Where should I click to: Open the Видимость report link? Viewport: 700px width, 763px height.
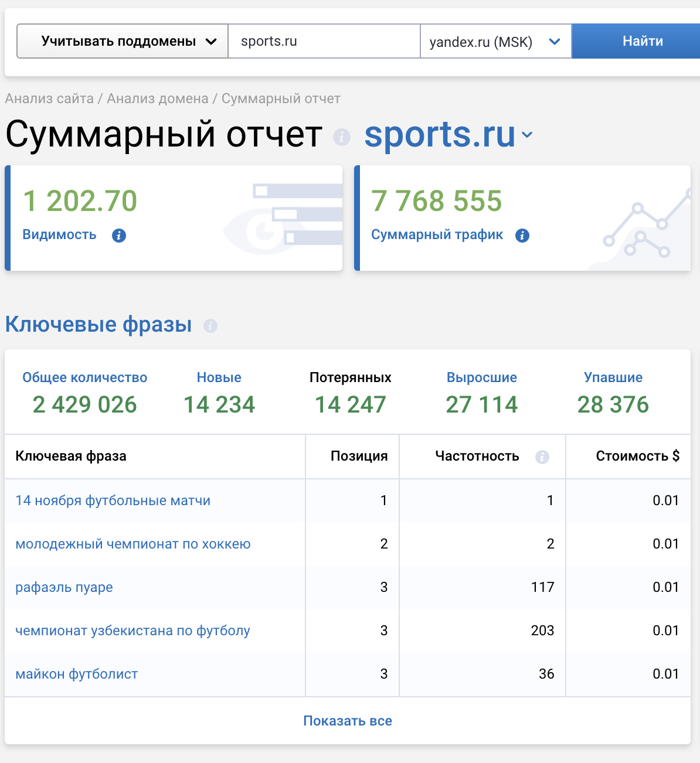coord(59,234)
